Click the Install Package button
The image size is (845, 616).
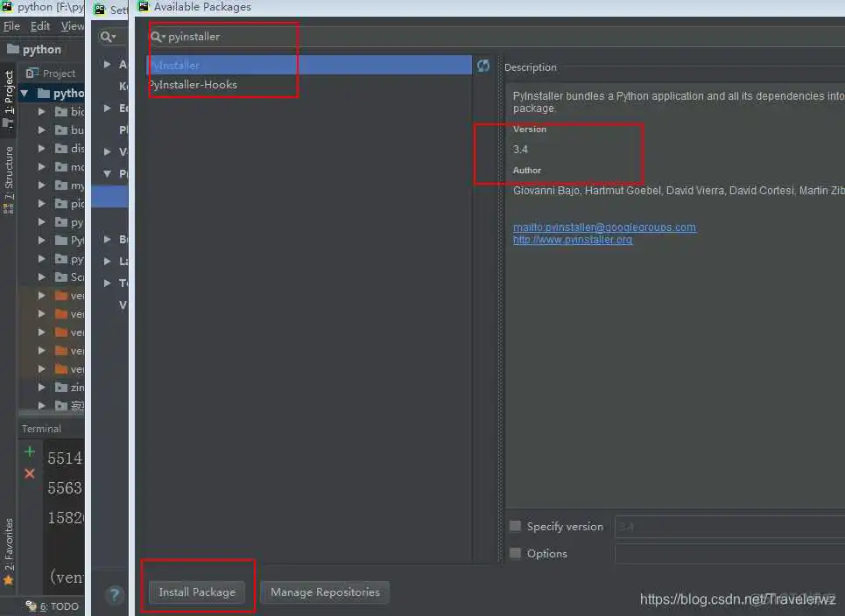[197, 592]
